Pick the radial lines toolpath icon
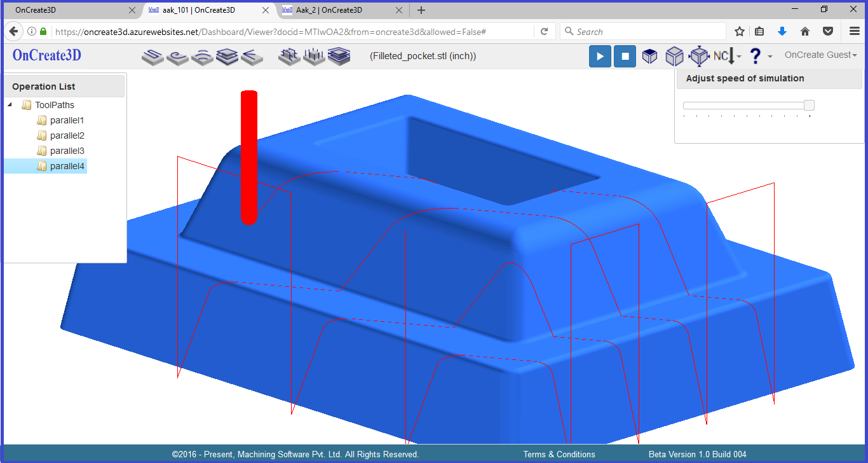 (252, 57)
